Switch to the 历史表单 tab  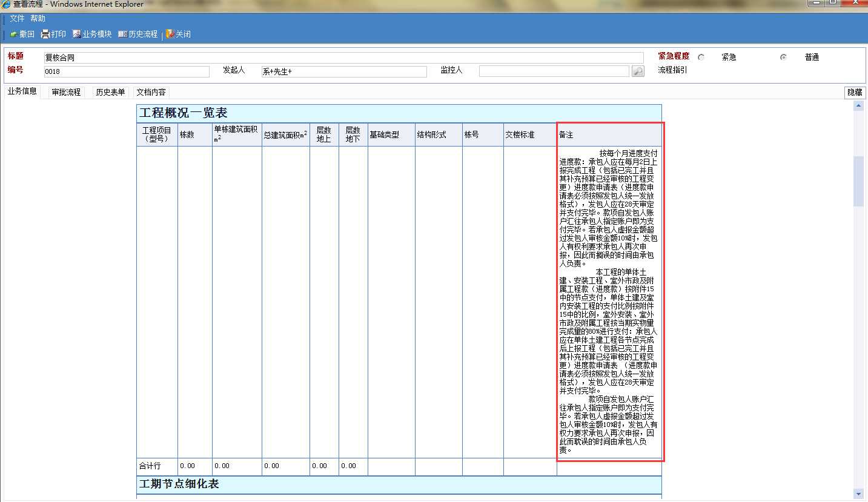(x=110, y=92)
